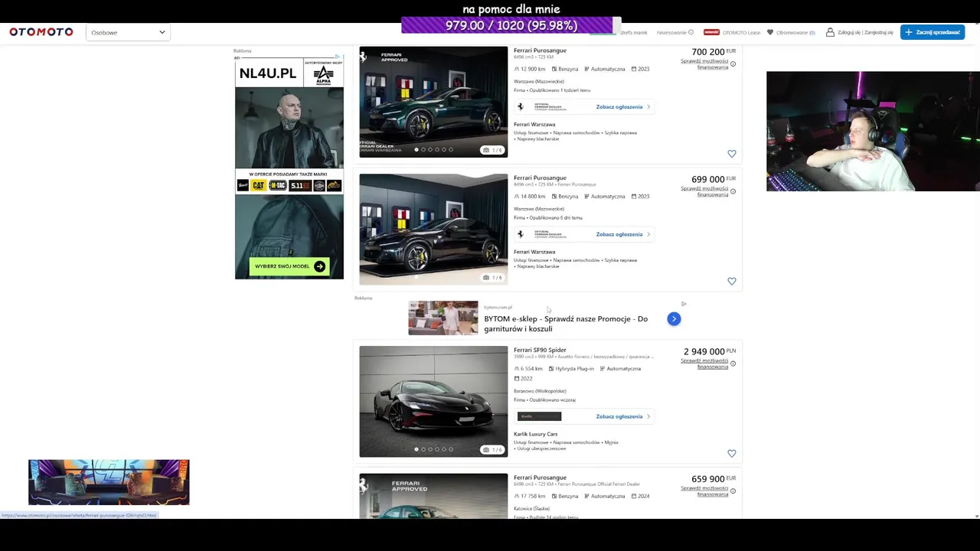Open the SF90 Spider photo thumbnail
The width and height of the screenshot is (980, 551).
pos(433,401)
